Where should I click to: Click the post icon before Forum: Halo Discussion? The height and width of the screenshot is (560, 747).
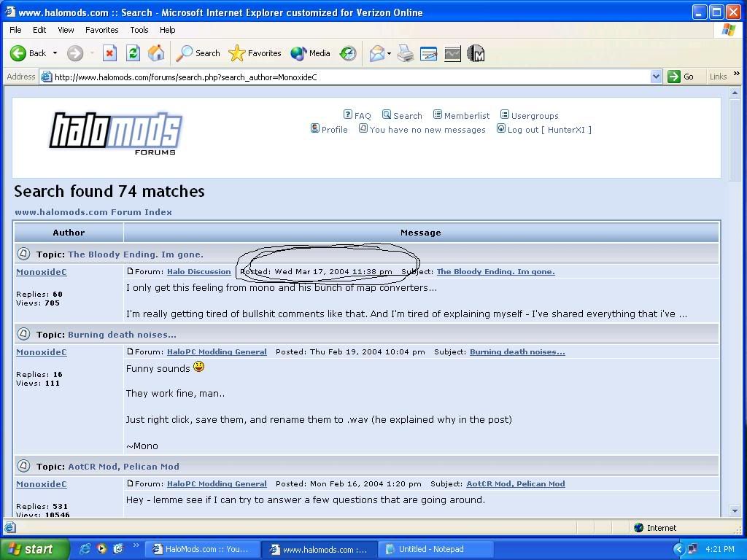pyautogui.click(x=130, y=271)
